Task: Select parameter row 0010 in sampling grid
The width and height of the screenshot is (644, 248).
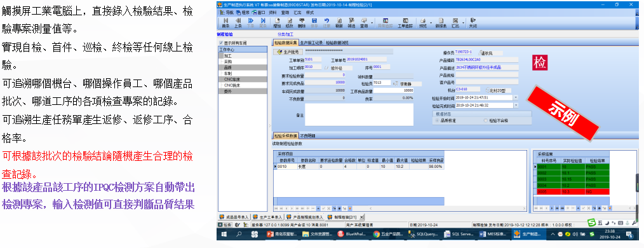Action: [x=359, y=167]
